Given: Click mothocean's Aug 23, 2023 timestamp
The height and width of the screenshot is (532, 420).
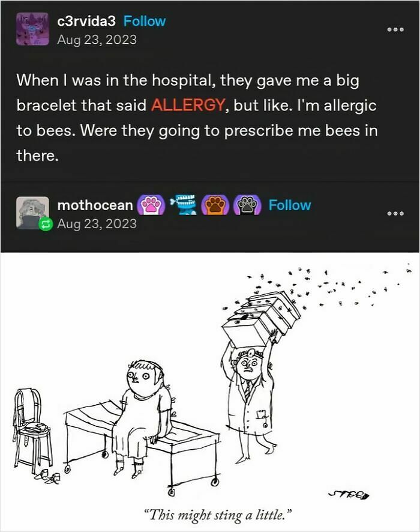Looking at the screenshot, I should (x=97, y=223).
